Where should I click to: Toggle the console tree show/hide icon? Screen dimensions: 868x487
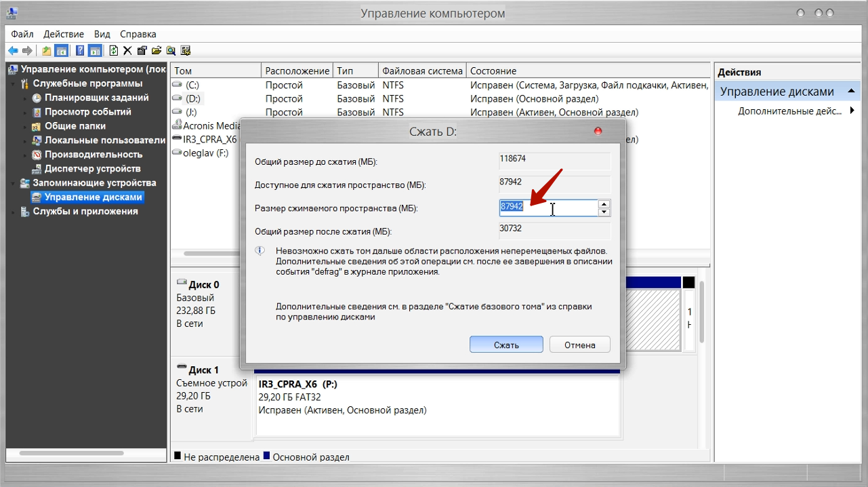(x=62, y=51)
